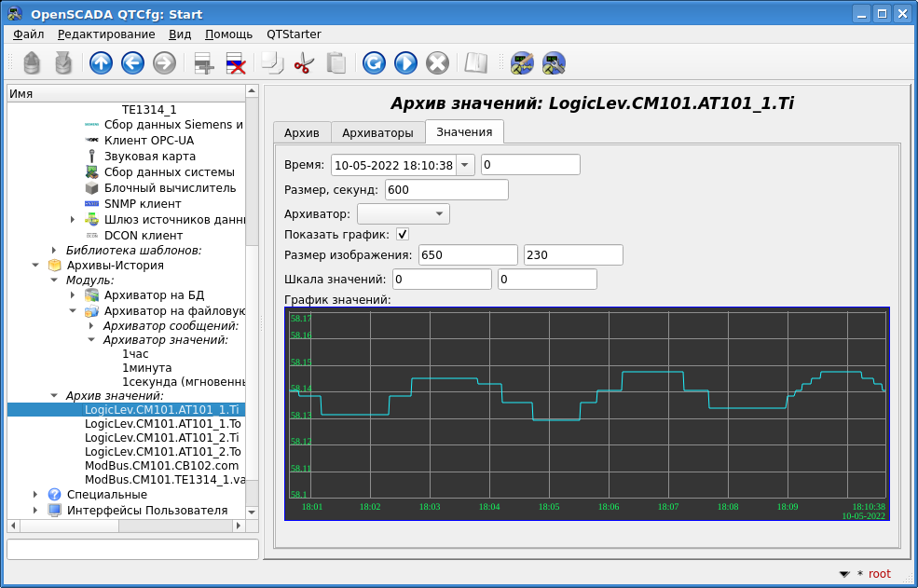Open the 'Время' date-time dropdown arrow

[465, 165]
